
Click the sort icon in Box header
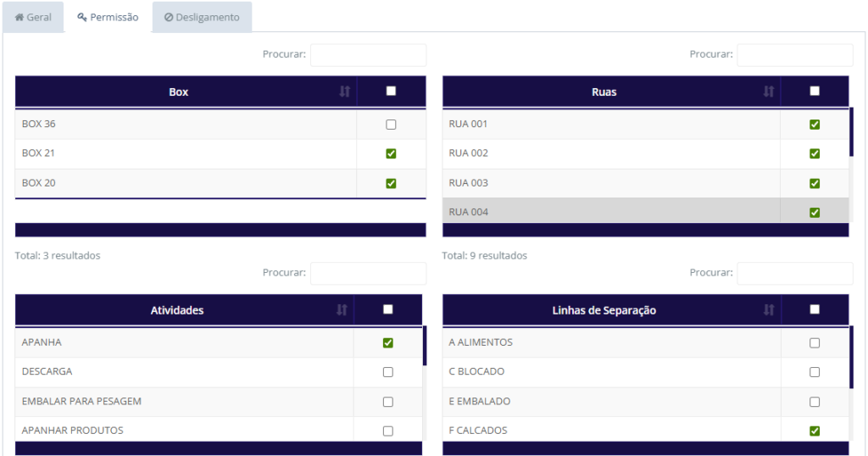point(344,92)
